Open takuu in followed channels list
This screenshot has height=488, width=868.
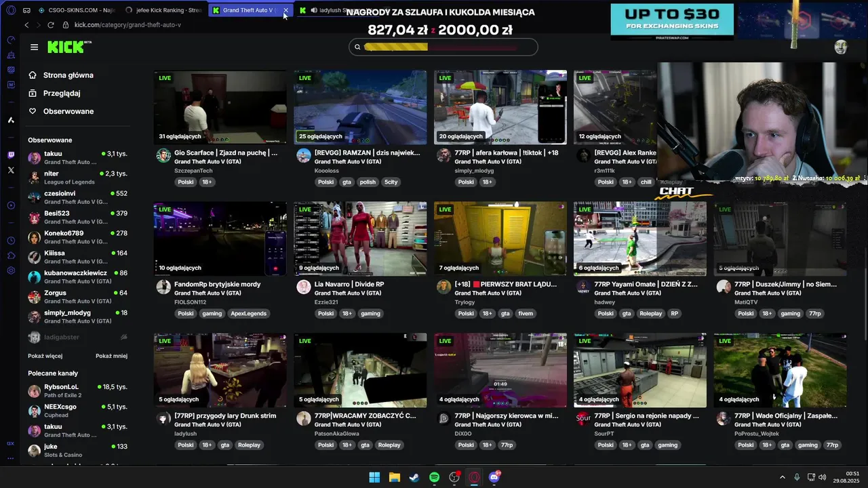77,158
